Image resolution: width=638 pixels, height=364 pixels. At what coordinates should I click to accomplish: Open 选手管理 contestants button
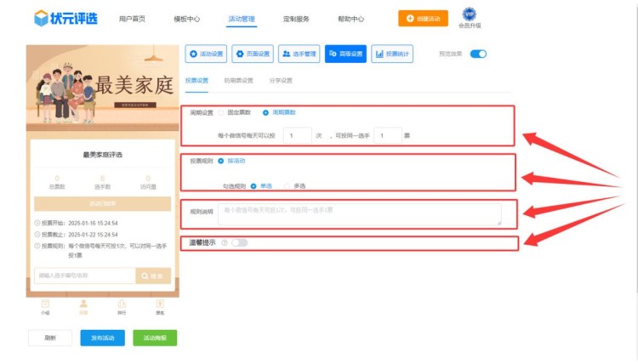299,54
